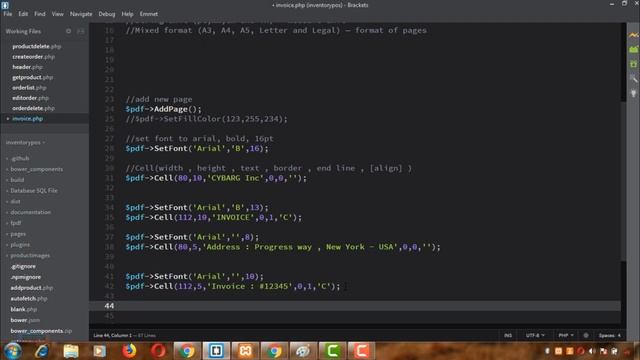Image resolution: width=640 pixels, height=360 pixels.
Task: Open the Emmet menu
Action: (x=149, y=14)
